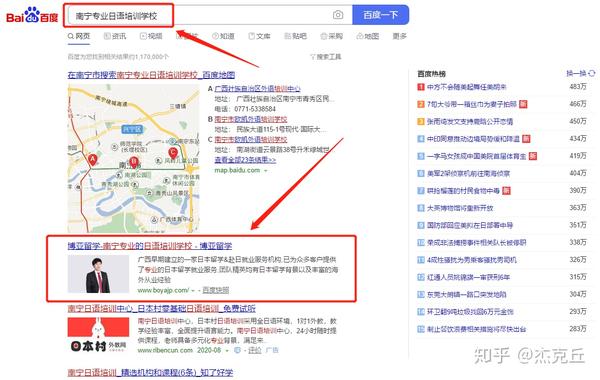600x380 pixels.
Task: Open hot-list item 6 with 404万
Action: [x=468, y=173]
